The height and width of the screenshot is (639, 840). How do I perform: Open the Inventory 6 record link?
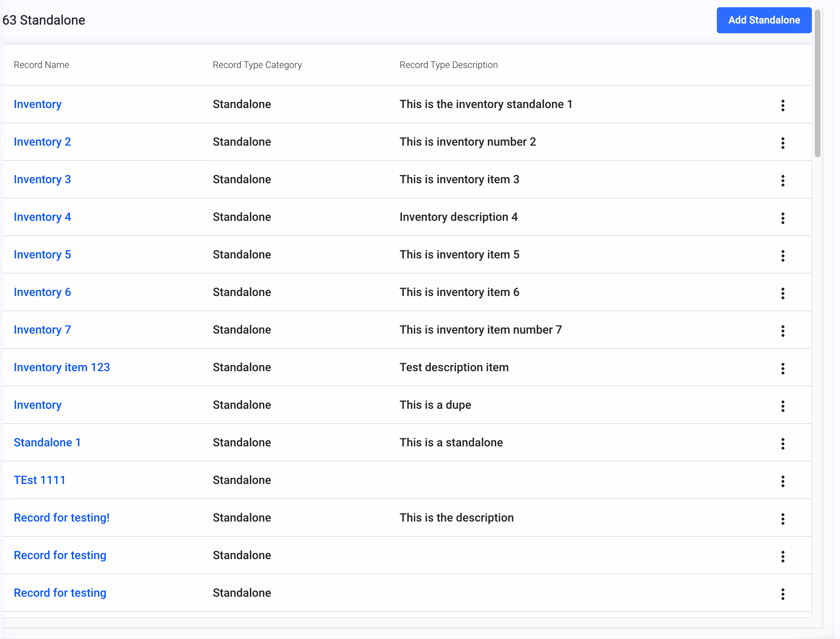42,292
